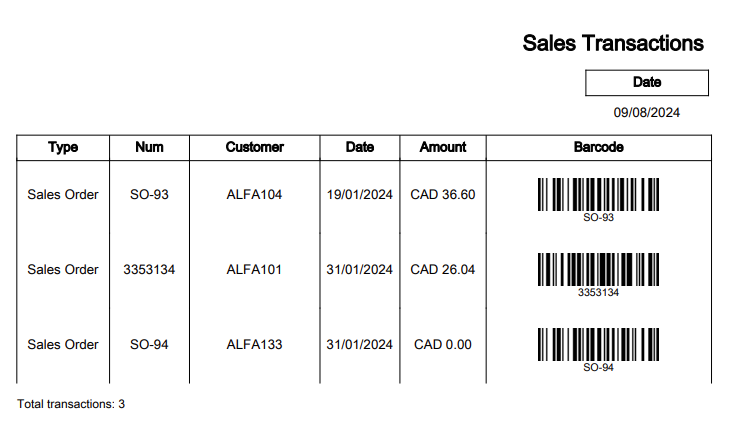Viewport: 733px width, 422px height.
Task: Click the Date column header in table
Action: [359, 147]
